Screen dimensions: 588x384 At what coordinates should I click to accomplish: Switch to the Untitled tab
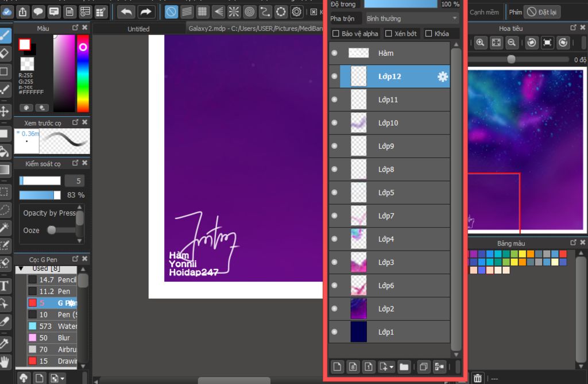[x=138, y=29]
